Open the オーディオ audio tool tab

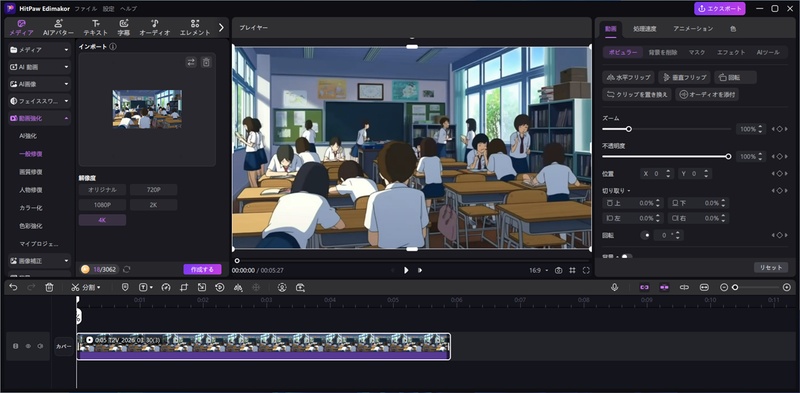(155, 28)
